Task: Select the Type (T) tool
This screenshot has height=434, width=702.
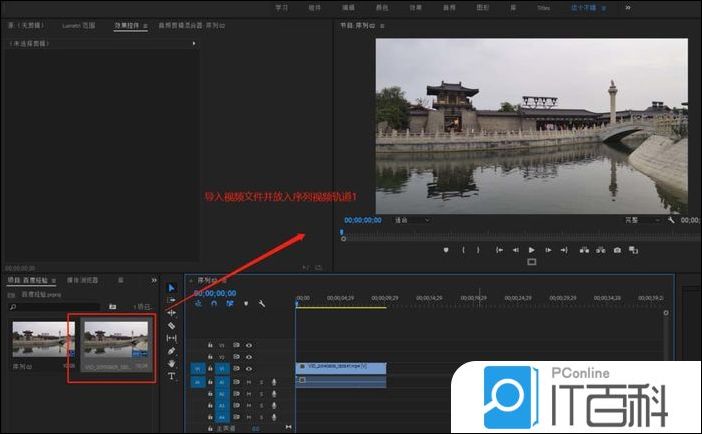Action: pos(171,377)
